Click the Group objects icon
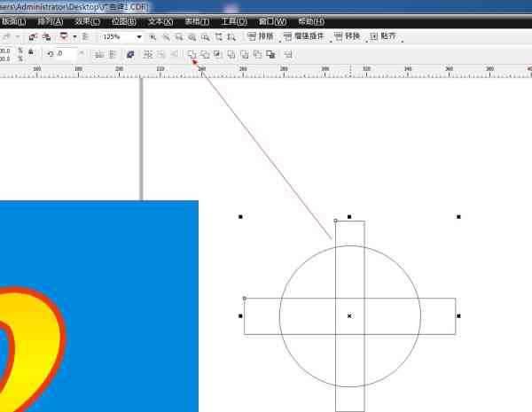Screen dimensions: 532x412 (x=147, y=54)
